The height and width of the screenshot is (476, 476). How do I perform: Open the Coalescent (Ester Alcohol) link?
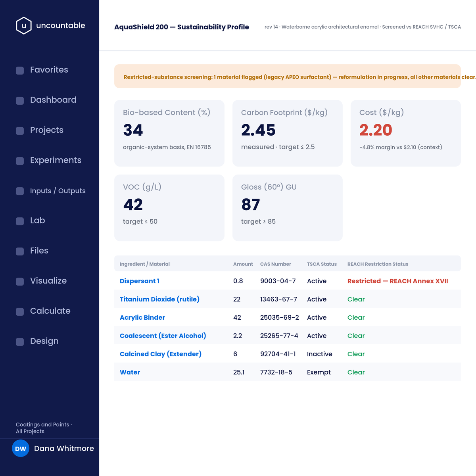(163, 336)
